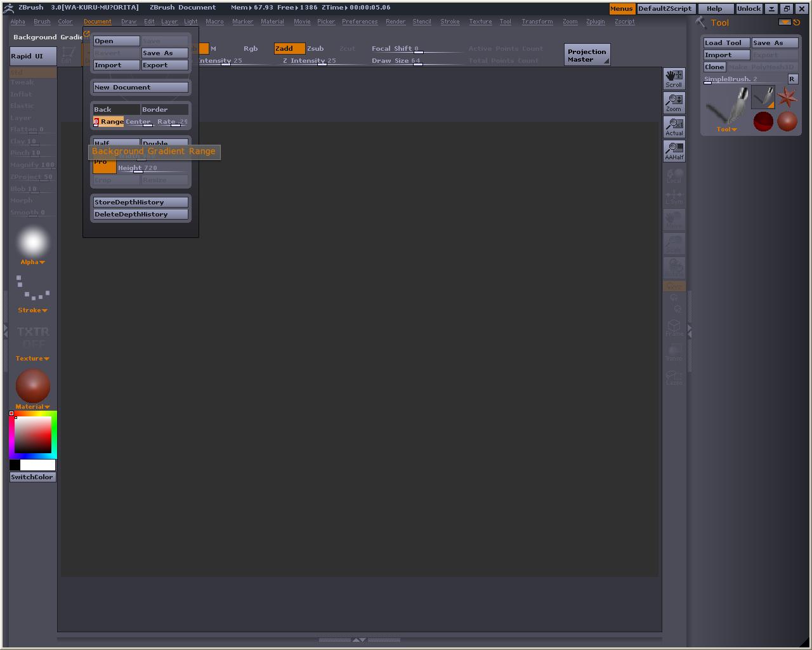Click the ZBrush logo icon in title bar
The image size is (812, 650).
point(9,8)
